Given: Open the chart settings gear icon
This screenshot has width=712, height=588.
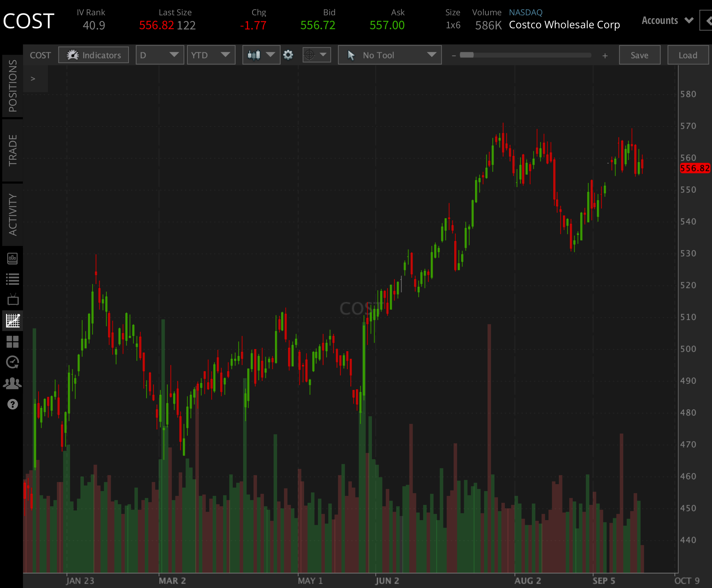Looking at the screenshot, I should [x=288, y=55].
